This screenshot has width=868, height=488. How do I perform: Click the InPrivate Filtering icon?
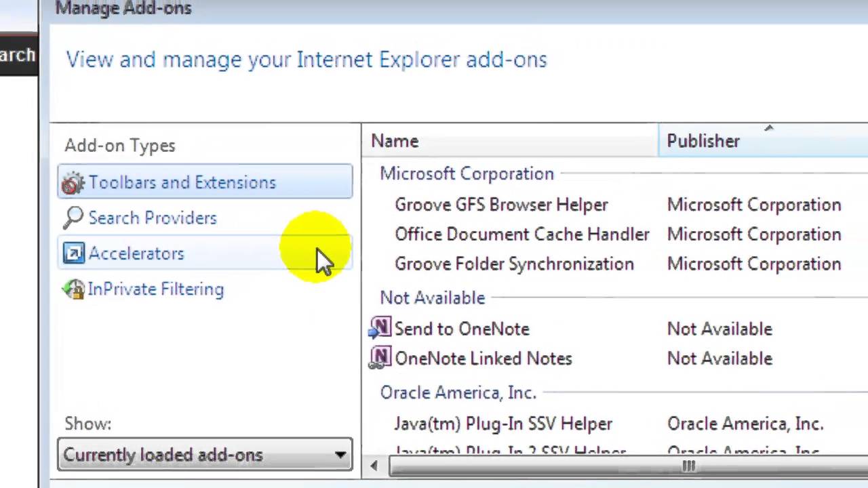[x=73, y=289]
